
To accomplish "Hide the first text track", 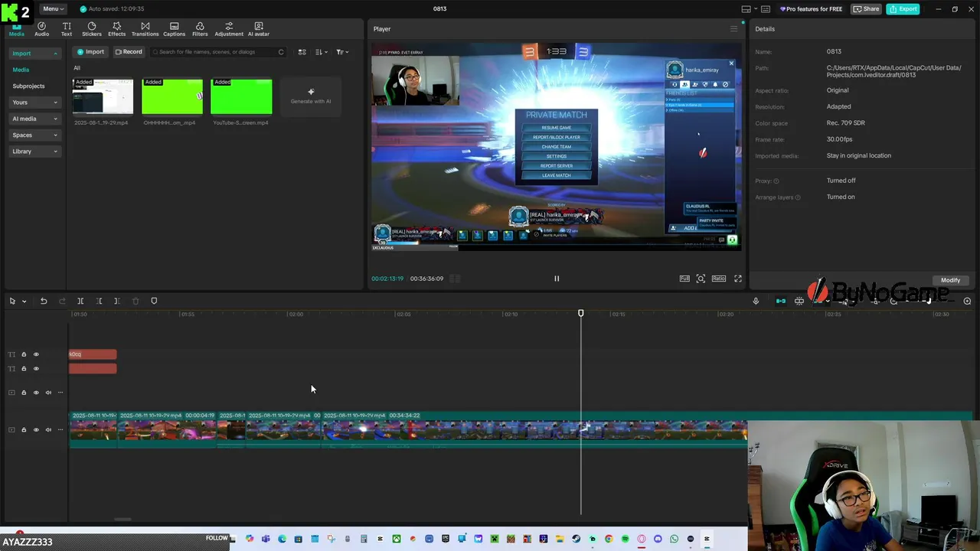I will point(36,354).
